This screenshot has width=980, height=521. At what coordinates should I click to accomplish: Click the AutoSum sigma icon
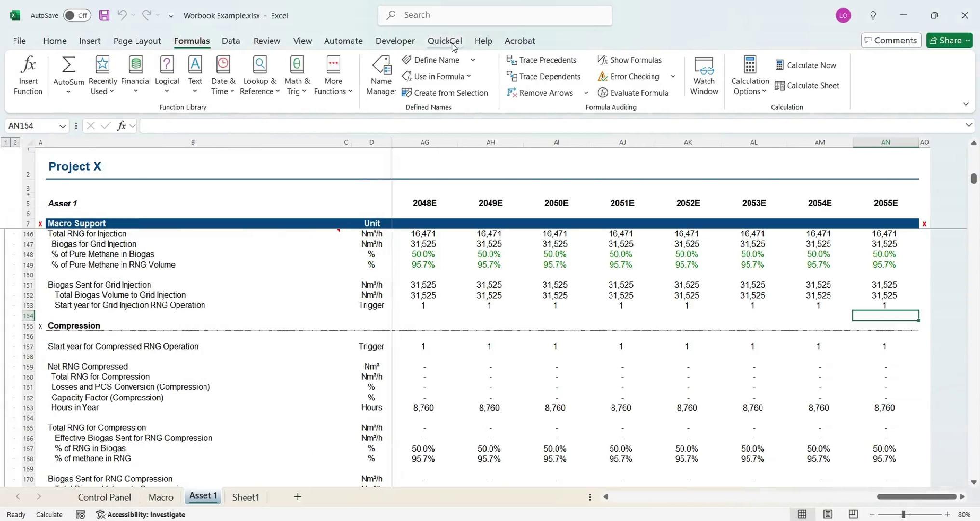click(x=68, y=65)
